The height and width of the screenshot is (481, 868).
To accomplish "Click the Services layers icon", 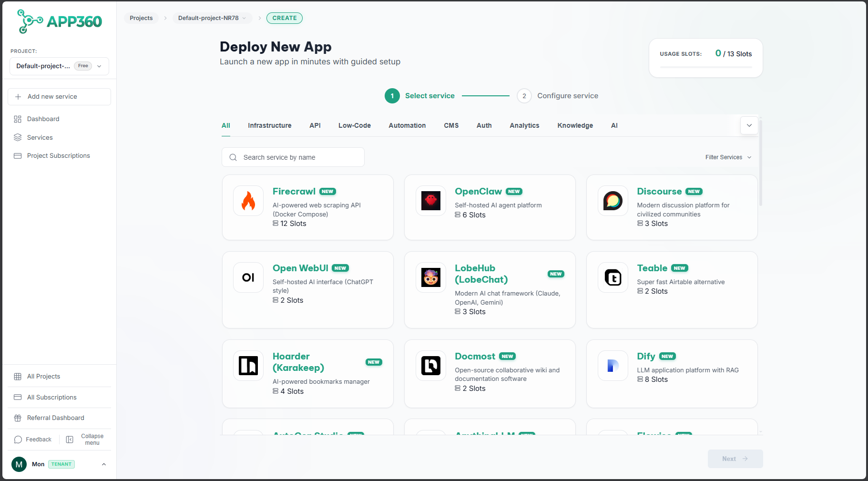I will [18, 137].
